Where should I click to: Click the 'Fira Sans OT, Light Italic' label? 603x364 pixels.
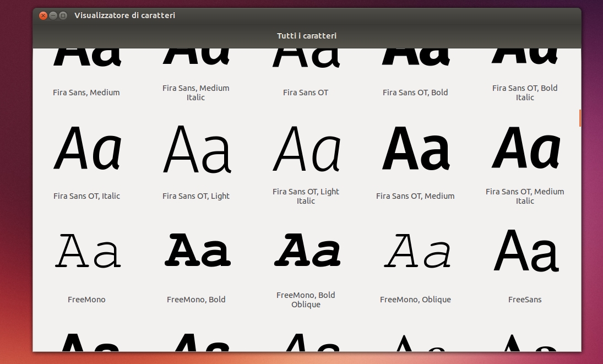click(x=306, y=196)
